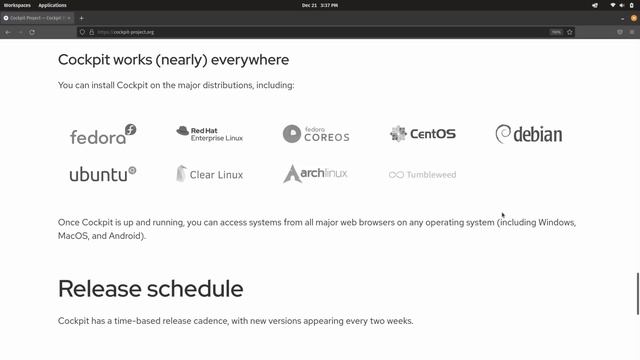Click paragraph starting 'Once Cockpit is up and running'

[317, 229]
